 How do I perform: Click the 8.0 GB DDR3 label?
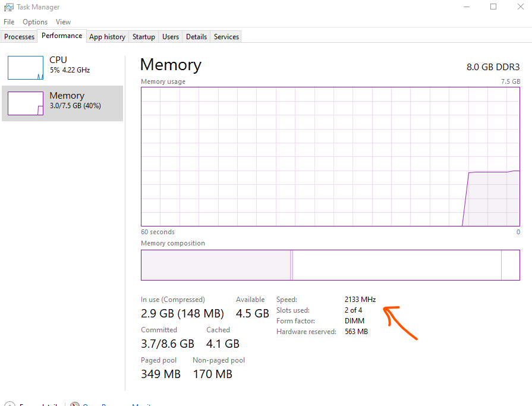[x=493, y=67]
